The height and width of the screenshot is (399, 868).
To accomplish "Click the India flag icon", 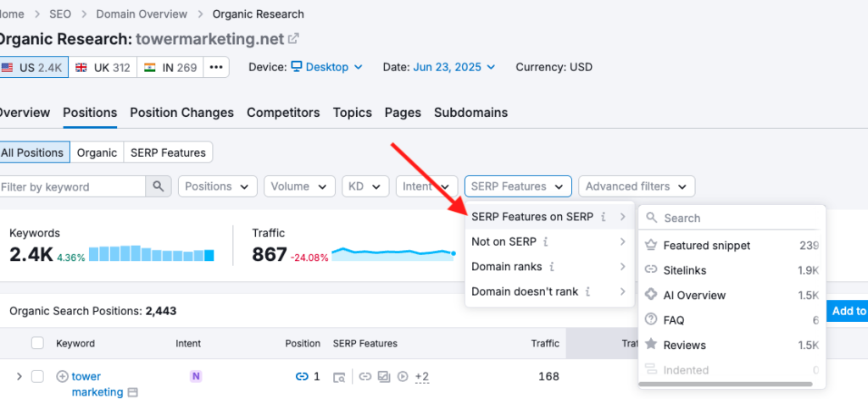I will (149, 68).
